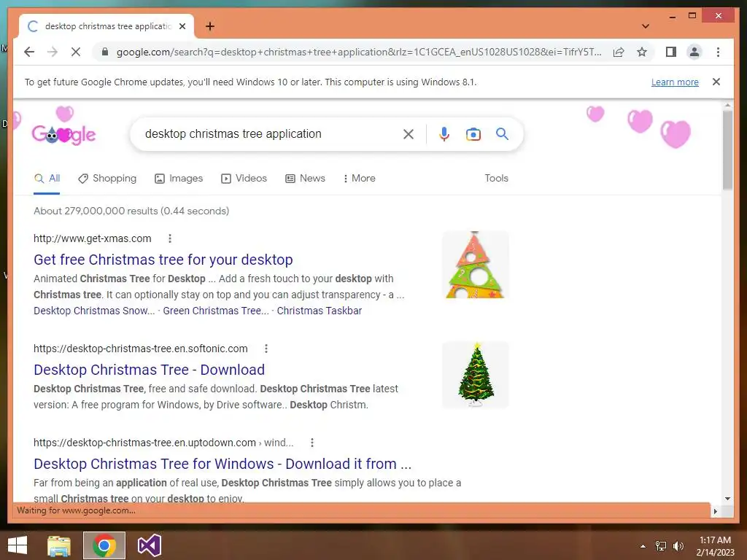Click the scrollbar down arrow
This screenshot has width=747, height=560.
[x=727, y=499]
